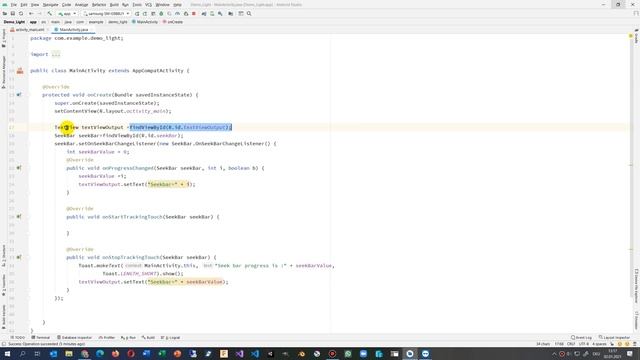Open the Layout Inspector panel
Screen dimensions: 640x360
(x=614, y=338)
